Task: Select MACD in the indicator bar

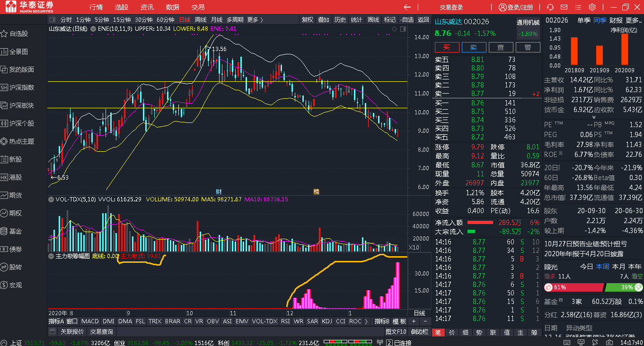Action: click(x=90, y=321)
